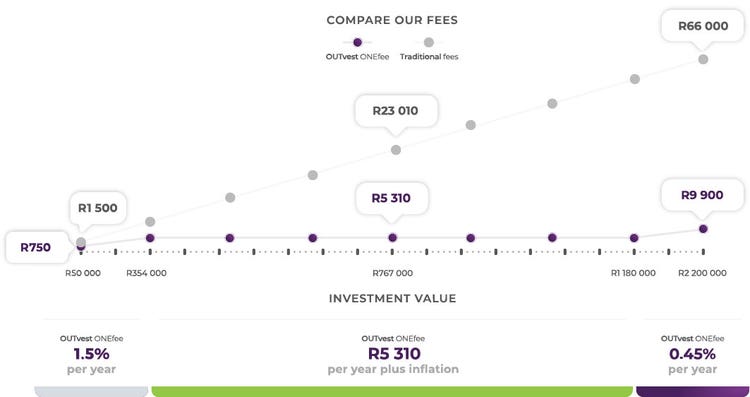This screenshot has height=397, width=750.
Task: Click the R2 200 000 axis label
Action: pyautogui.click(x=702, y=273)
